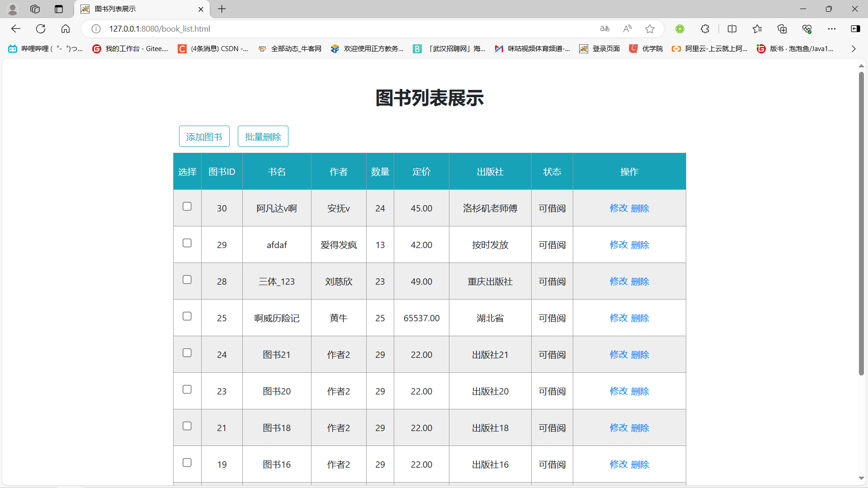Click the 批量删除 button
Viewport: 868px width, 488px height.
point(263,136)
